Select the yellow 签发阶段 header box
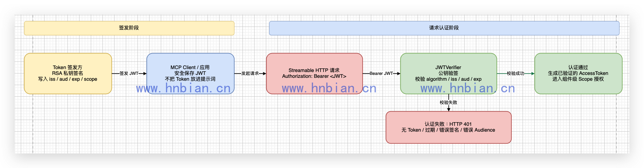The image size is (644, 168). tap(129, 28)
